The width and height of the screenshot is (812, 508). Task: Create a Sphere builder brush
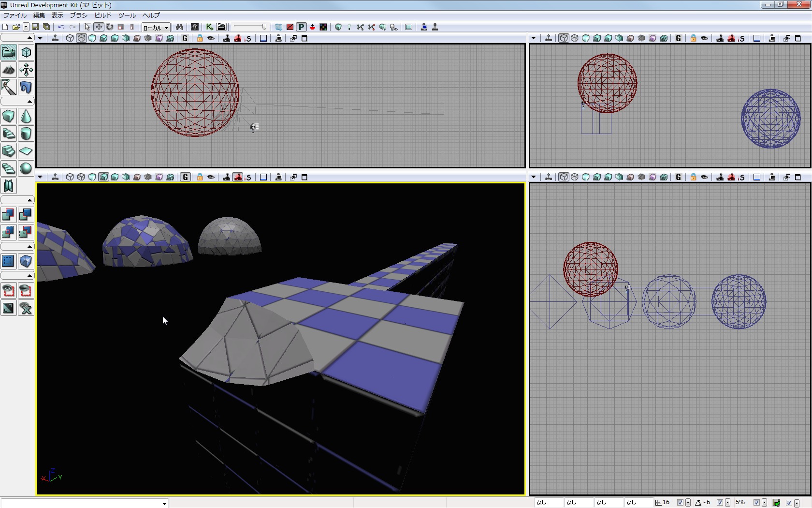[x=26, y=168]
